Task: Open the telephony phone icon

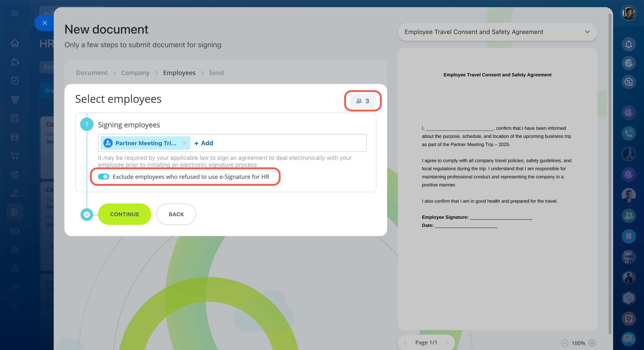Action: pyautogui.click(x=628, y=133)
